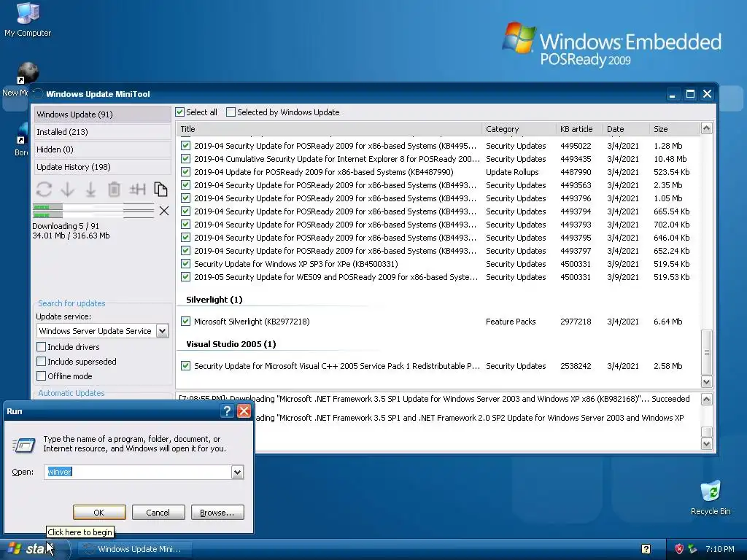Screen dimensions: 747x560
Task: Open the Recycle Bin desktop icon
Action: (711, 498)
